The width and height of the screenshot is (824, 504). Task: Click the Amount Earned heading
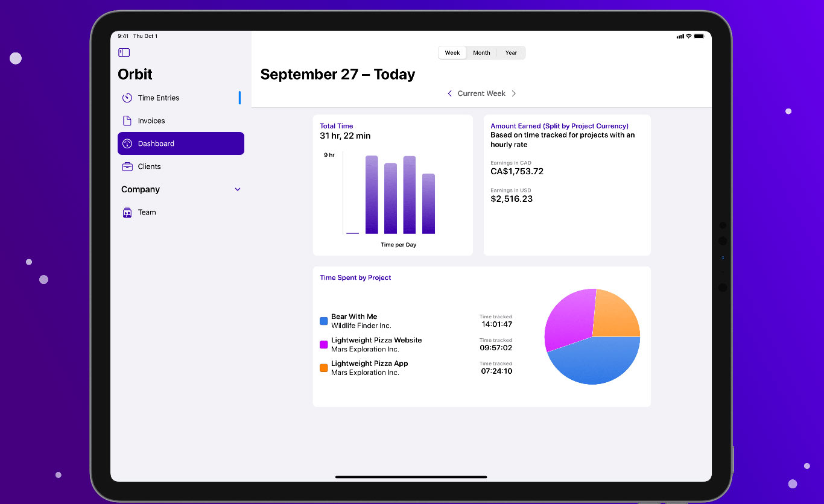click(560, 126)
